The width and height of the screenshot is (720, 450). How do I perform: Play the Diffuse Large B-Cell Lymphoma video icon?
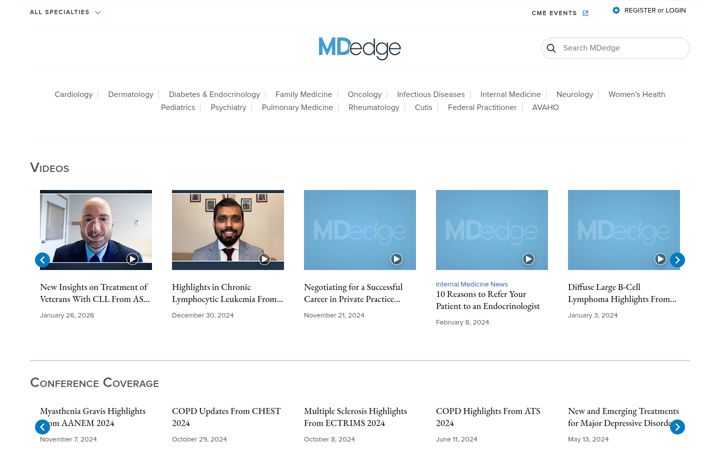coord(660,259)
